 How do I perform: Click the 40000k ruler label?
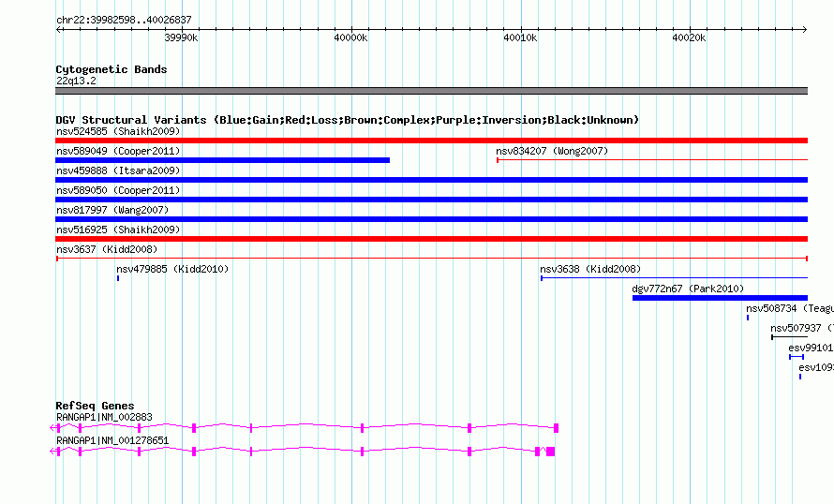point(350,37)
